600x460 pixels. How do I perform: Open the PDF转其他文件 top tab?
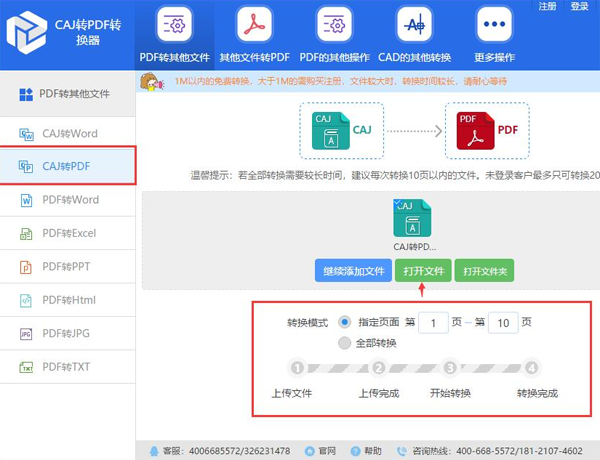[174, 35]
